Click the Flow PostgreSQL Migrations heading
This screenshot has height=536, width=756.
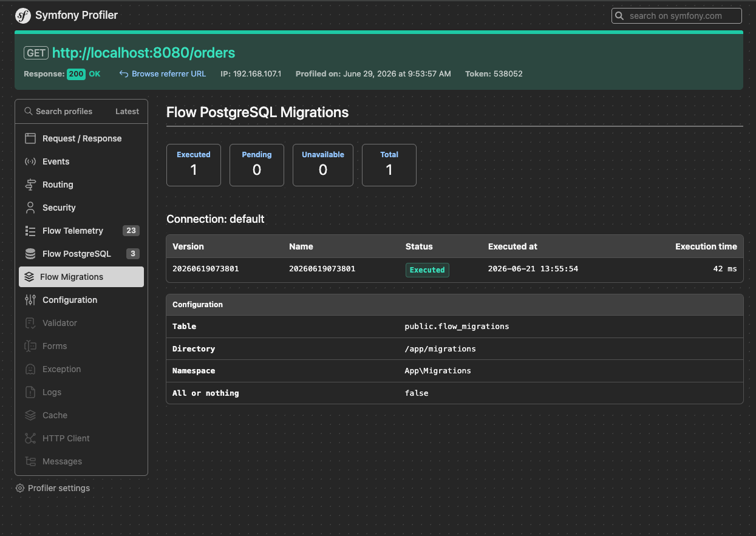pos(257,112)
